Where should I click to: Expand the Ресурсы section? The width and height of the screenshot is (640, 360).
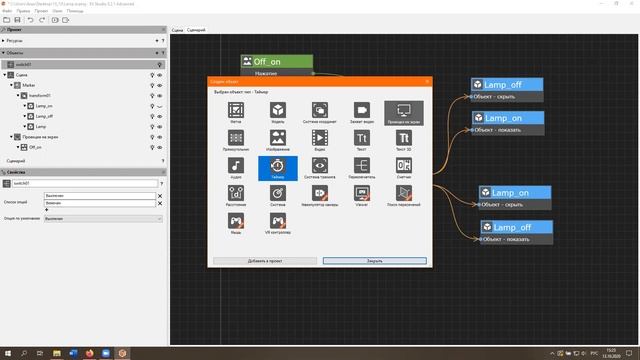point(3,41)
